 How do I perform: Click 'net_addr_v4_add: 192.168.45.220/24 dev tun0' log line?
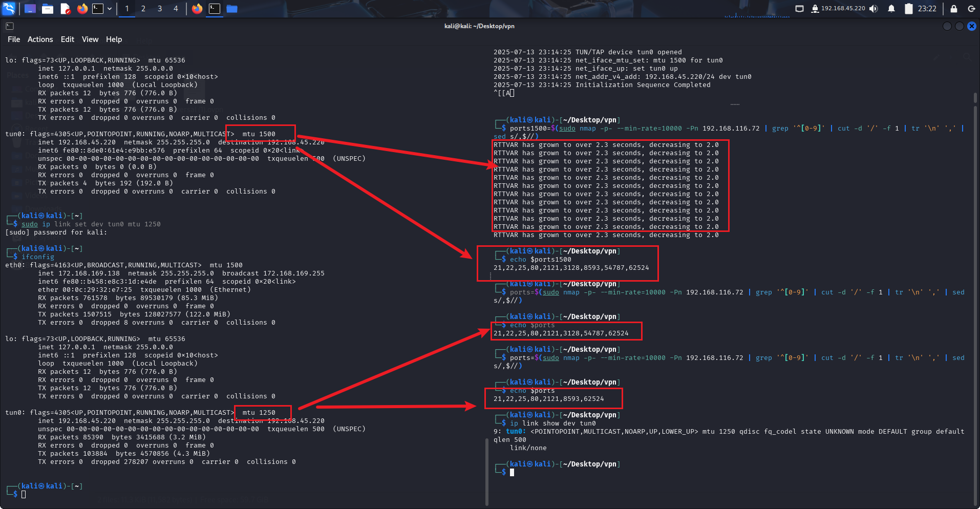(x=623, y=77)
